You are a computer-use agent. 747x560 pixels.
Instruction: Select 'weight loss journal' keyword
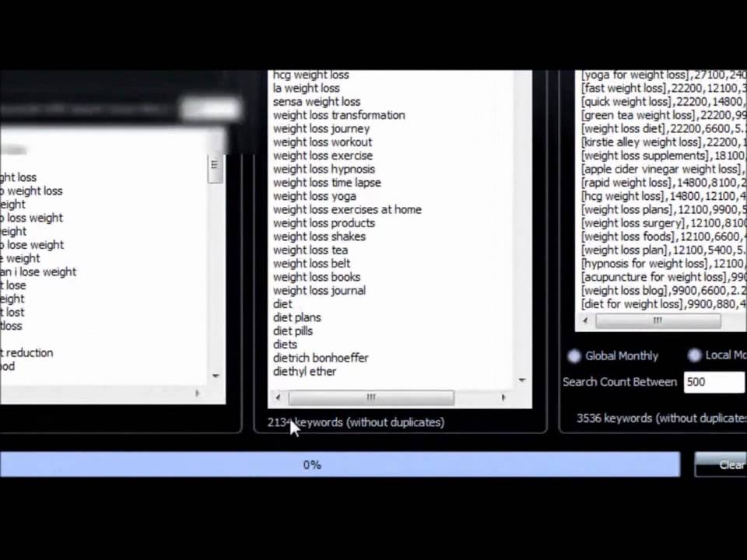point(320,290)
